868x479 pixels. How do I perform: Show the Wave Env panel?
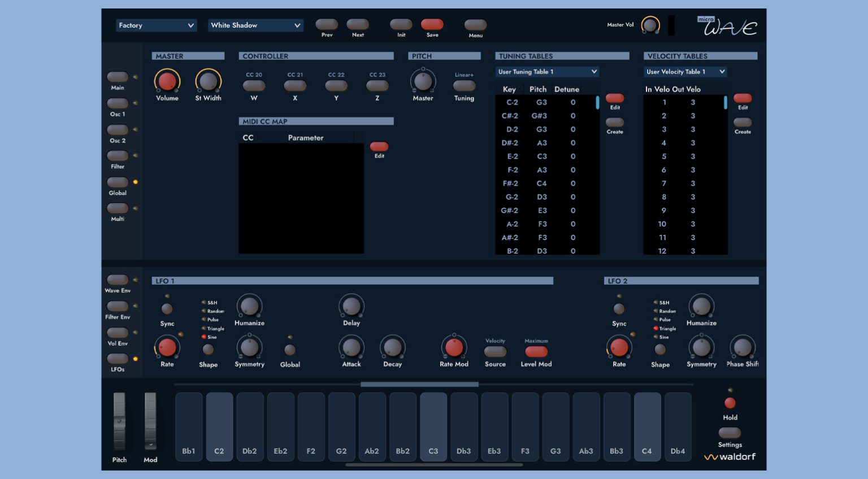118,279
